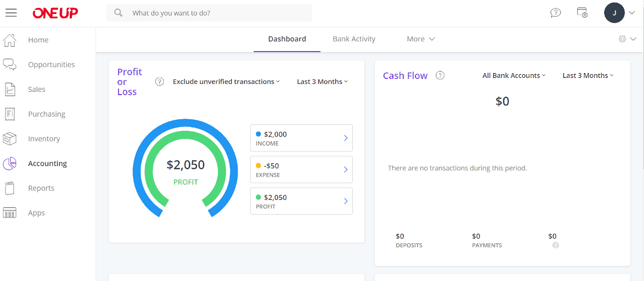Click the Accounting pie chart icon

10,163
